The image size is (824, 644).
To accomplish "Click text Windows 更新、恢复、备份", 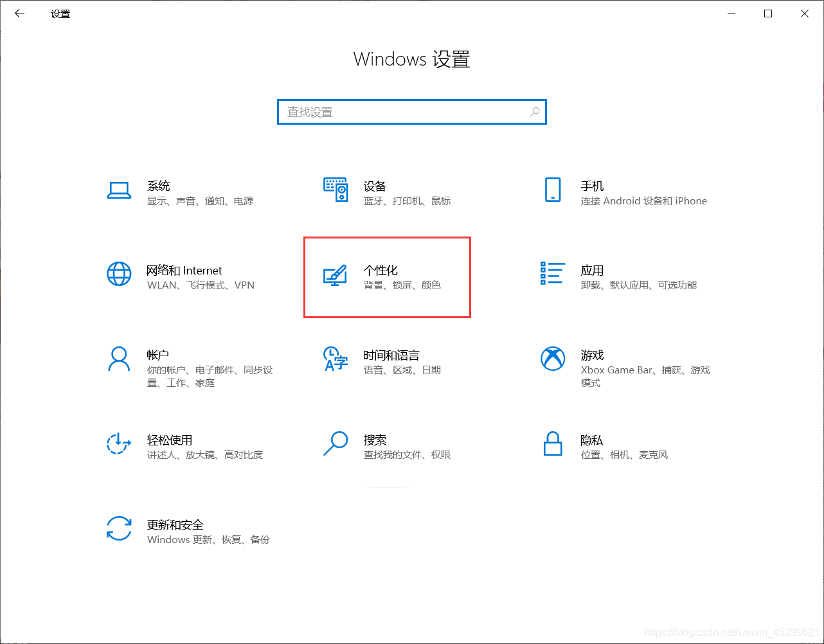I will coord(208,540).
